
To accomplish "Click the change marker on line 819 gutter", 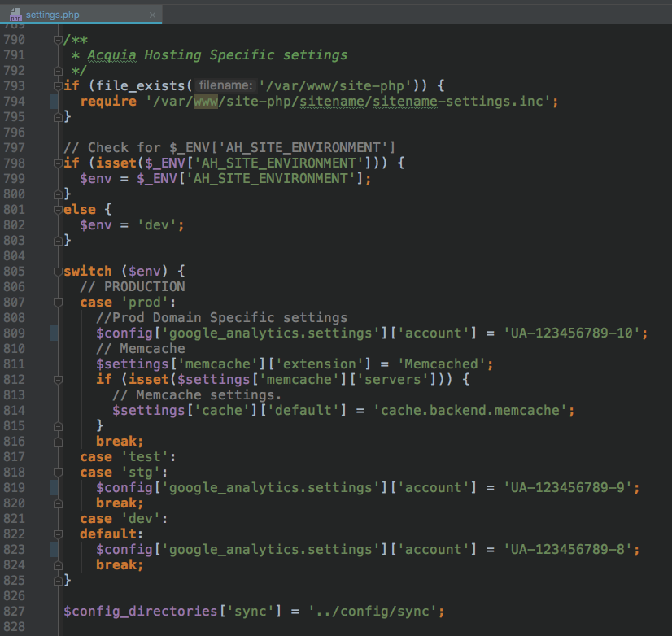I will pyautogui.click(x=54, y=488).
